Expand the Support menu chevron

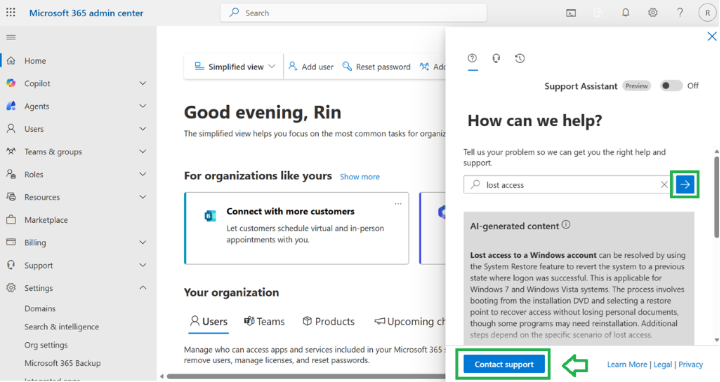pos(143,265)
